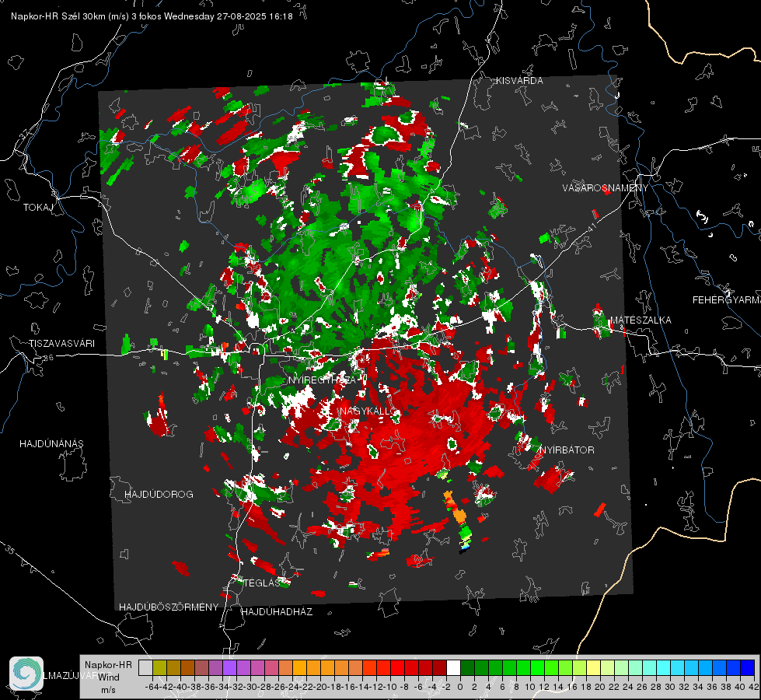Screen dimensions: 761x700
Task: Click the TISZAVASVÁRI town label
Action: click(x=61, y=344)
